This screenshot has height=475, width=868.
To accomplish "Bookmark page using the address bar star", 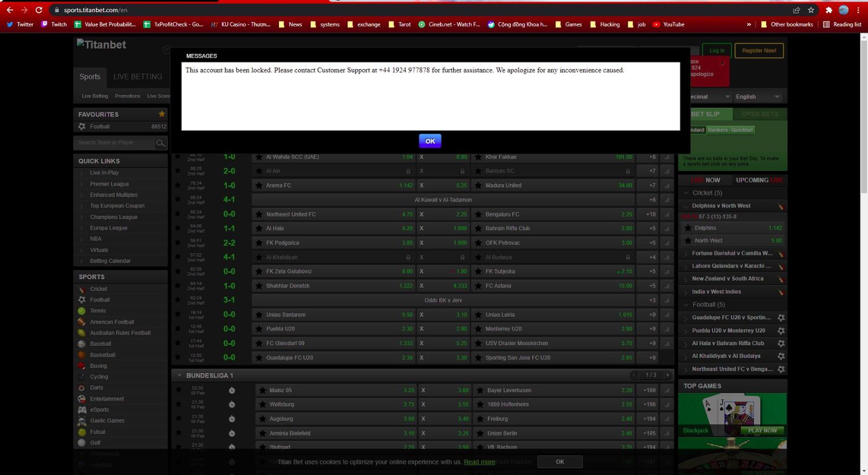I will [x=811, y=10].
